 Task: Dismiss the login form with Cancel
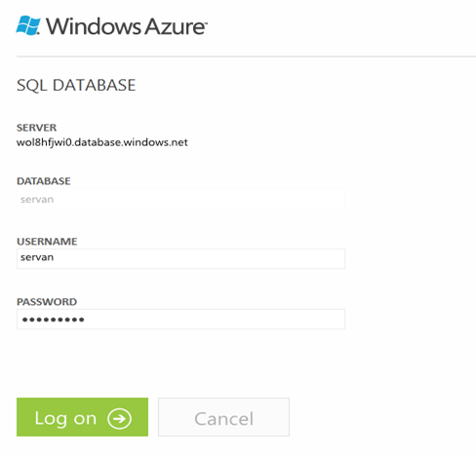[x=223, y=417]
